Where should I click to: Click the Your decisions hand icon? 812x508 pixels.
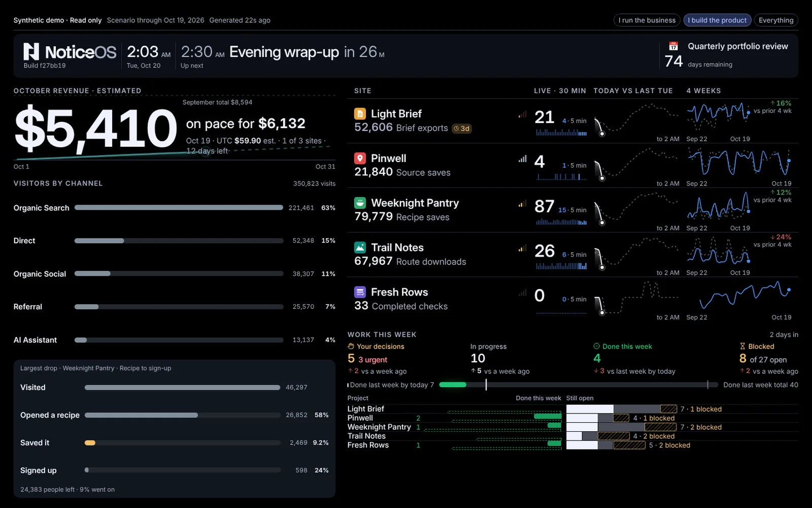351,346
